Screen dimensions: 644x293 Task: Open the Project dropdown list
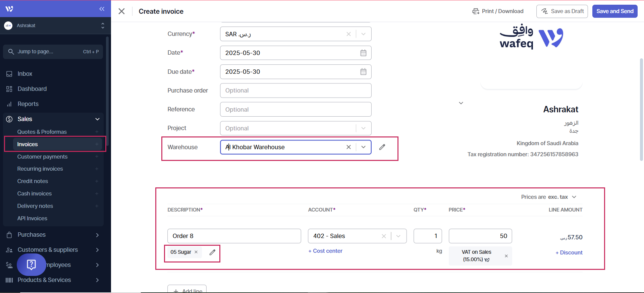tap(363, 128)
